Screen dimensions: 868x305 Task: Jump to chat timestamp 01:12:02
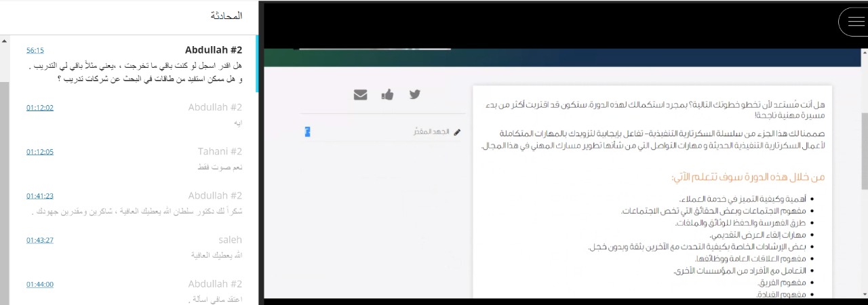(40, 108)
